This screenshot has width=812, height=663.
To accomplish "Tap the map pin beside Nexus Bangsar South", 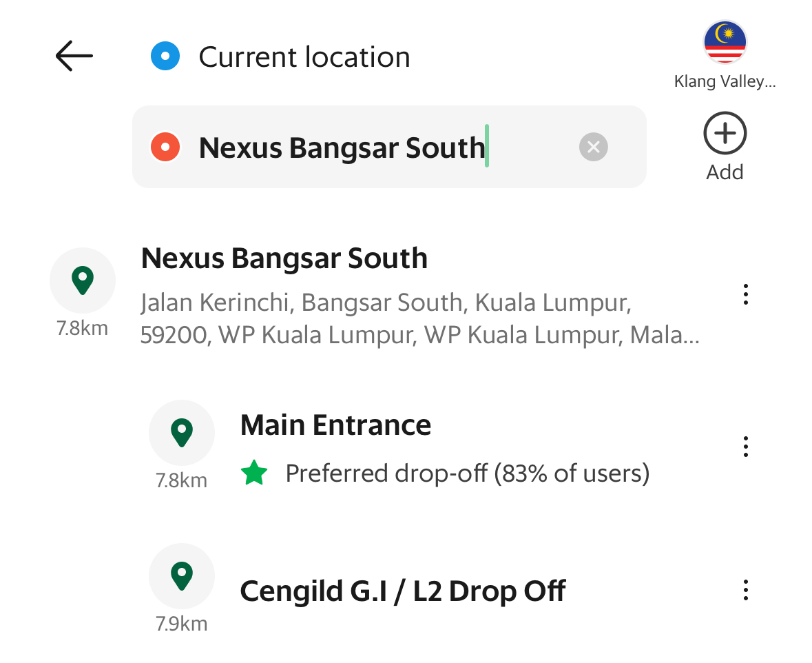I will click(x=83, y=280).
